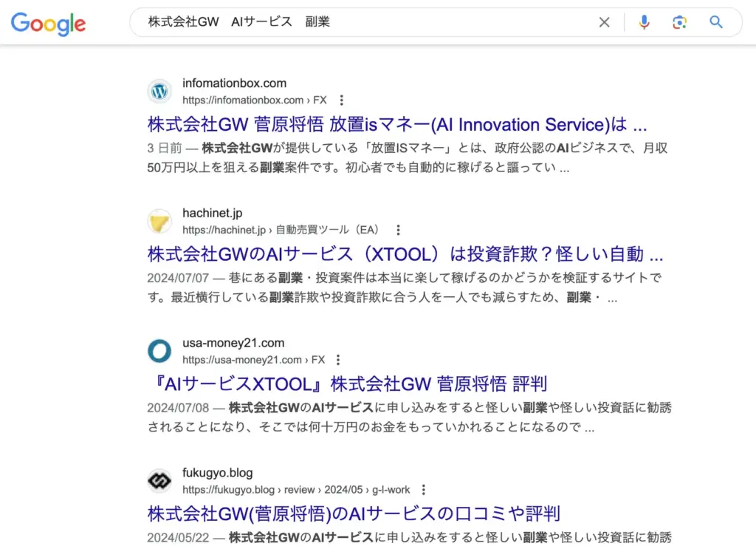
Task: Open the three-dot menu for fukugyo.blog result
Action: pyautogui.click(x=424, y=490)
